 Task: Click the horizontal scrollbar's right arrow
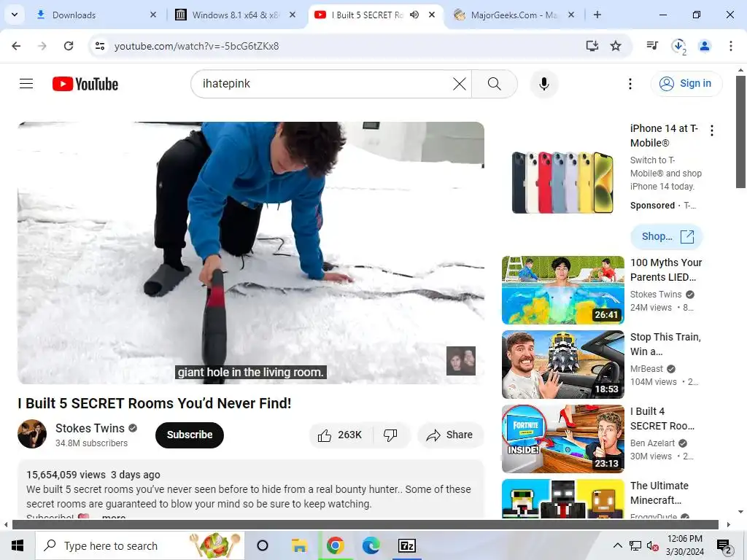728,525
